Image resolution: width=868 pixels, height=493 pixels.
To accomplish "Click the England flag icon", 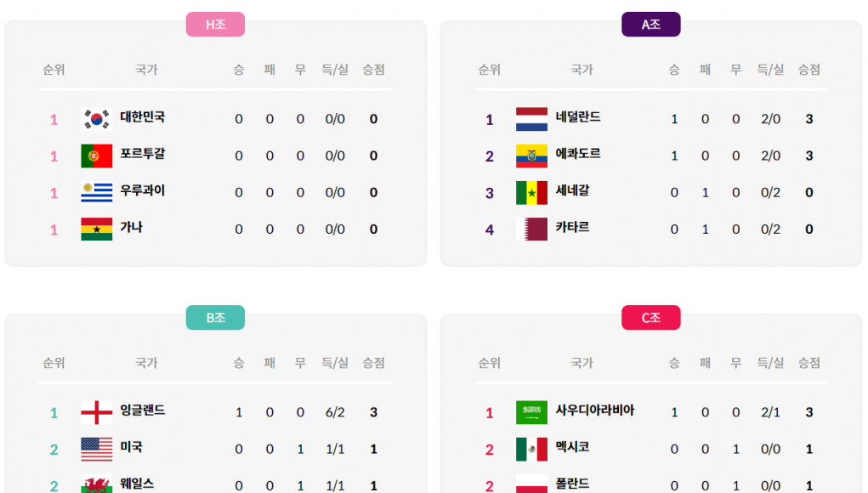I will 96,412.
